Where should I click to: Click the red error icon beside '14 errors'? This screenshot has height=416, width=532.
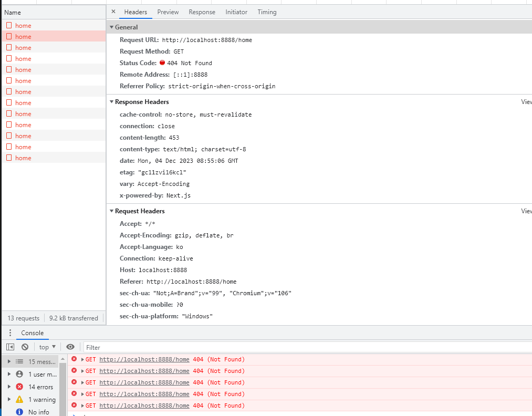pos(19,387)
